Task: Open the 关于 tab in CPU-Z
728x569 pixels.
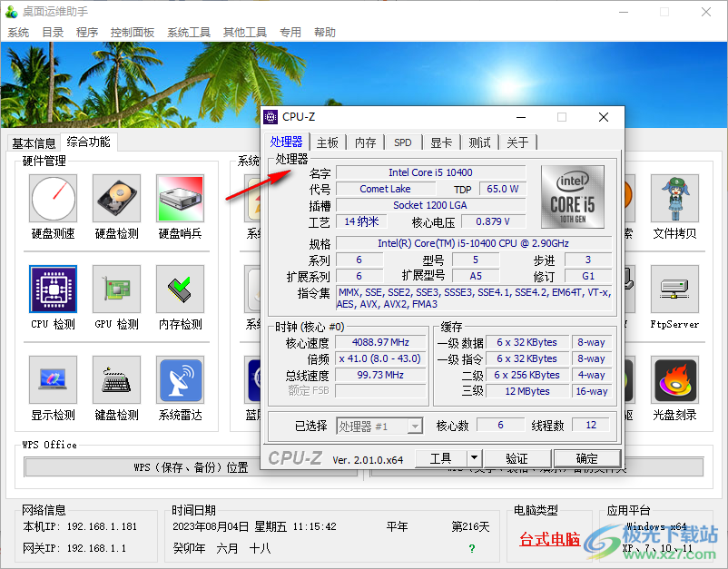Action: coord(517,142)
